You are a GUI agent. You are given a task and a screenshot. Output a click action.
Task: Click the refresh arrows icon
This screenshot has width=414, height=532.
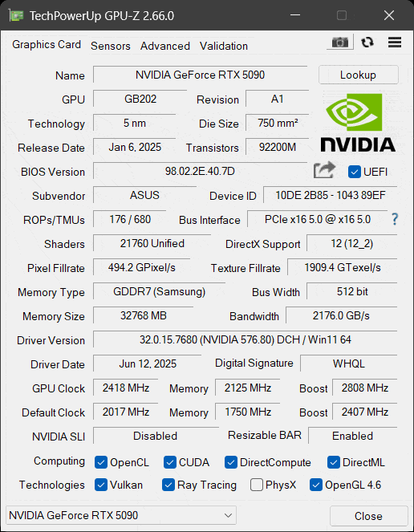click(367, 43)
